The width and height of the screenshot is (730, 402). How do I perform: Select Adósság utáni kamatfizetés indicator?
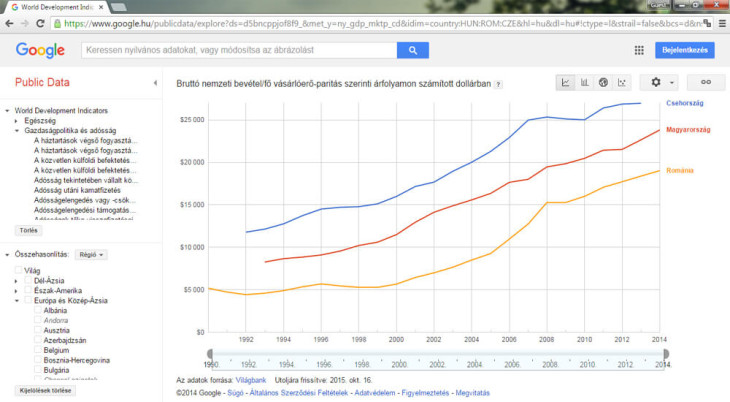[77, 190]
